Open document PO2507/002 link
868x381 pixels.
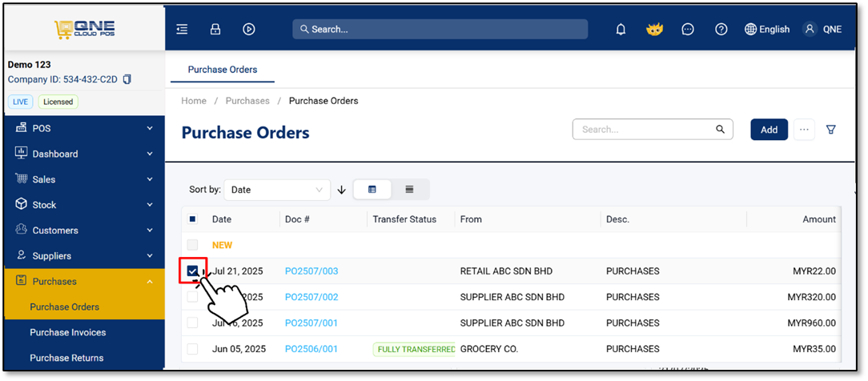[311, 297]
